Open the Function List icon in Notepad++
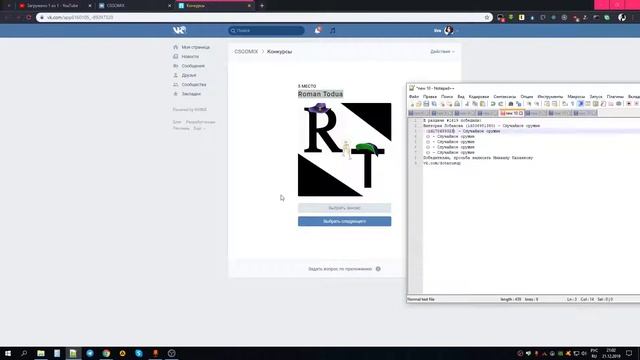 point(603,104)
